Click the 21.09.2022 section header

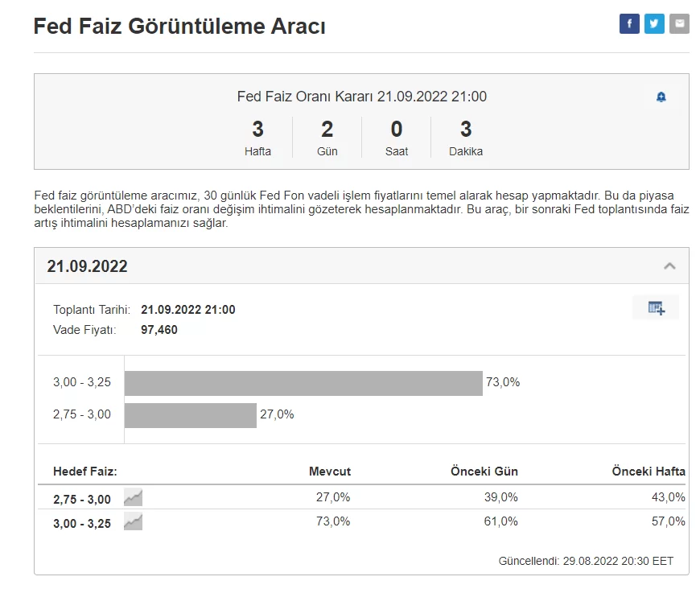(x=87, y=266)
